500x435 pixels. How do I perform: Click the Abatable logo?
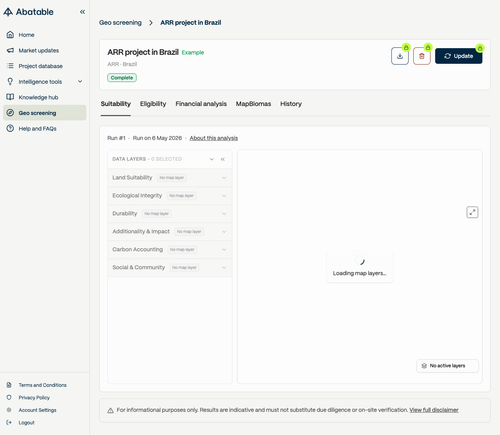coord(28,12)
